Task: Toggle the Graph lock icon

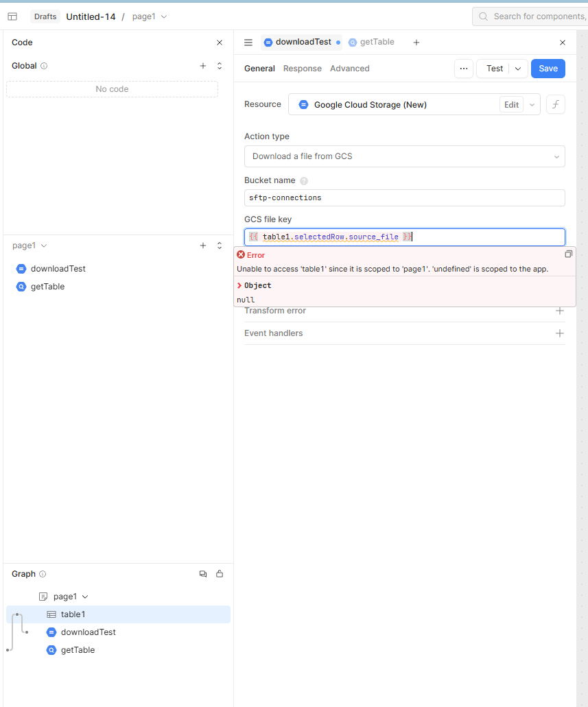Action: (x=220, y=574)
